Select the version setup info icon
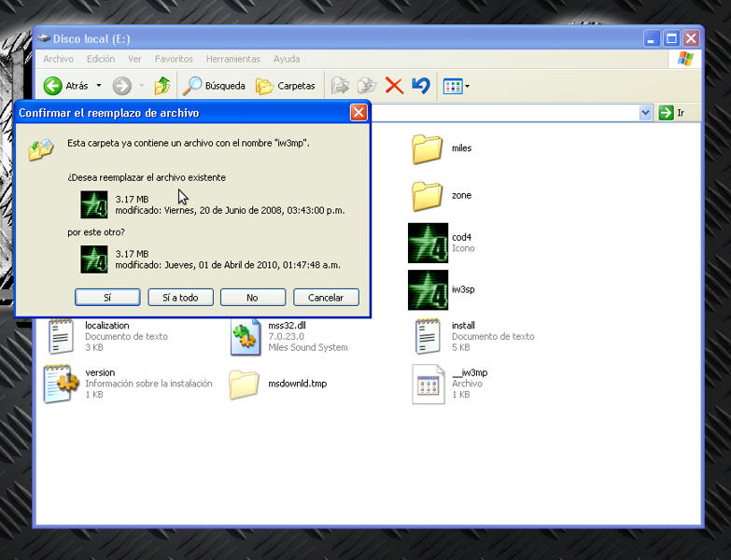This screenshot has height=560, width=731. [x=61, y=384]
